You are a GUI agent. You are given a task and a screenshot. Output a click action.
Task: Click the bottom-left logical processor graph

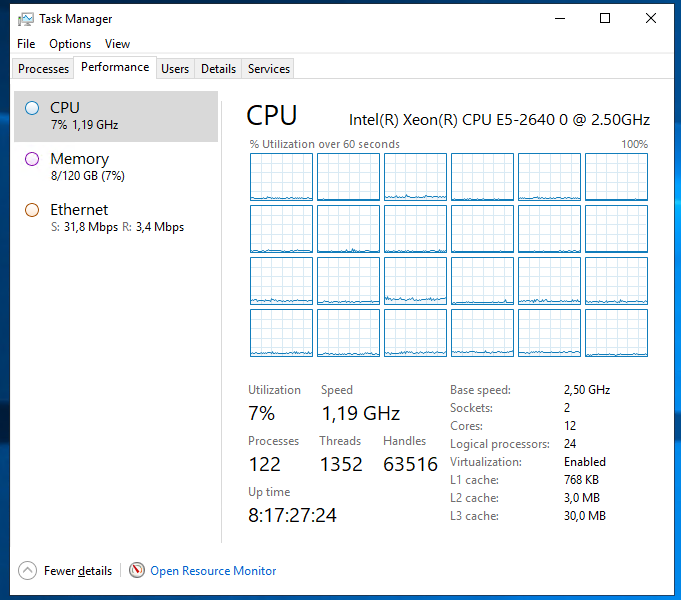(x=281, y=333)
